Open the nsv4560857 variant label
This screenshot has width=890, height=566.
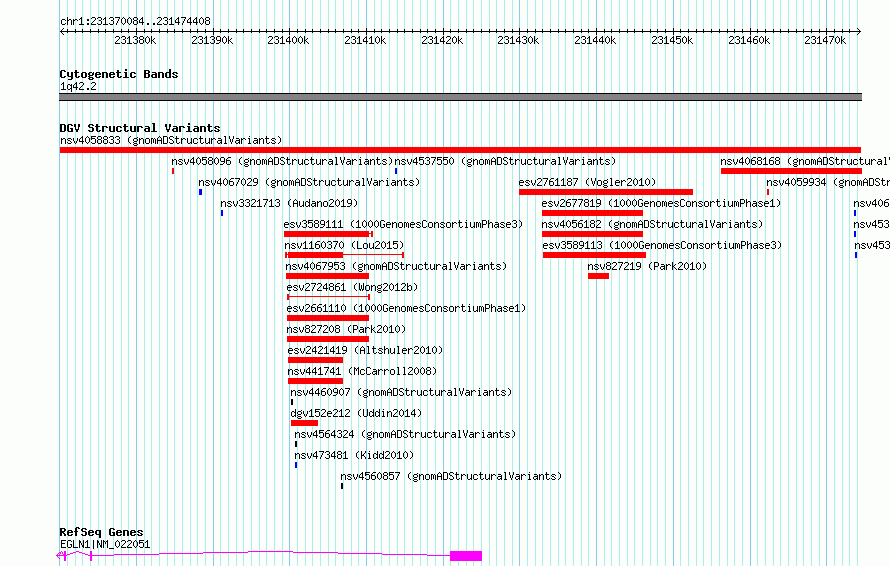click(x=451, y=476)
